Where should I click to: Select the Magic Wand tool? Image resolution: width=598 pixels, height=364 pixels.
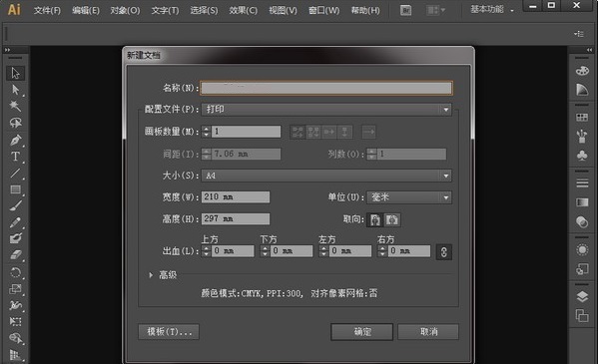coord(15,106)
